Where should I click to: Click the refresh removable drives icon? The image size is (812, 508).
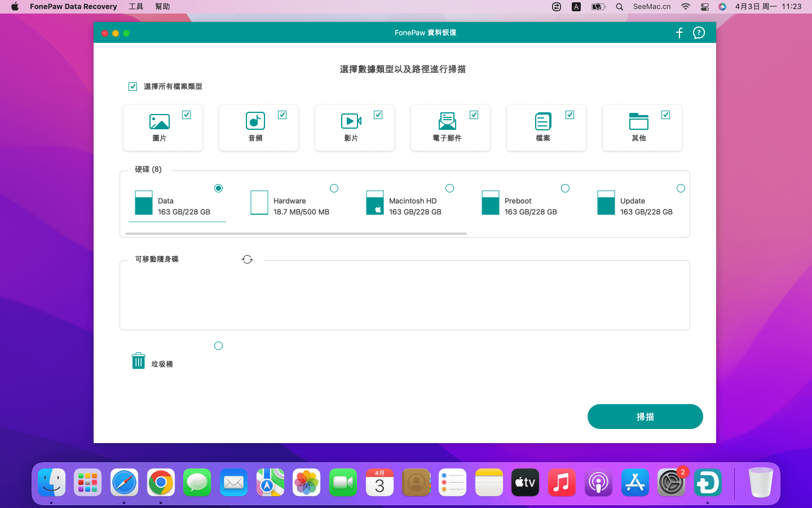tap(247, 260)
